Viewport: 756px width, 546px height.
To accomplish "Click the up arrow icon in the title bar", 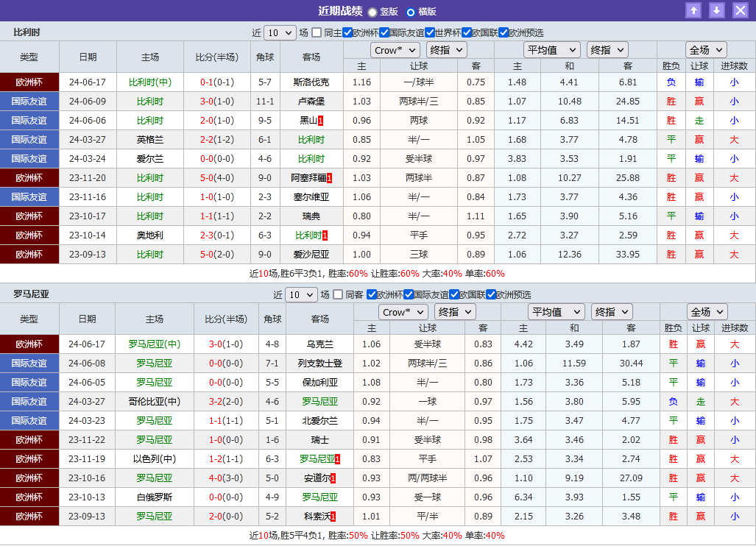I will click(693, 10).
